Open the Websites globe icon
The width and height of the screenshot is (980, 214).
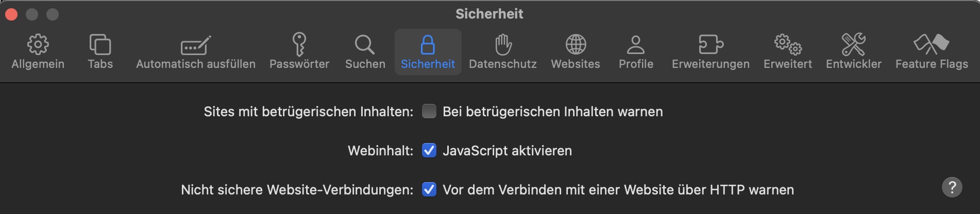pyautogui.click(x=576, y=45)
